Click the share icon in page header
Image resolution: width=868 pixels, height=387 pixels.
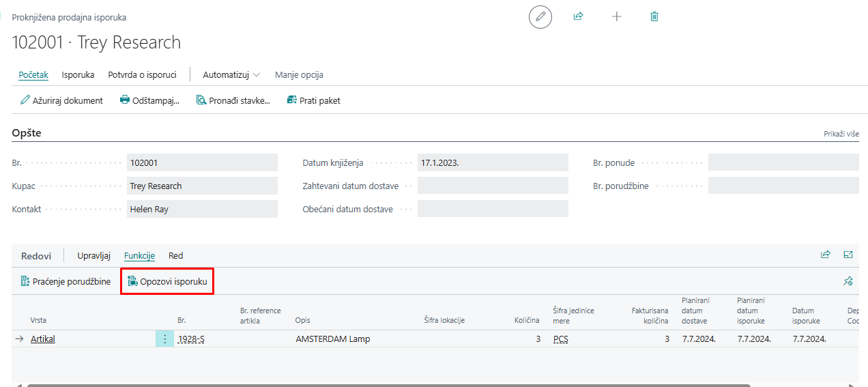(579, 16)
